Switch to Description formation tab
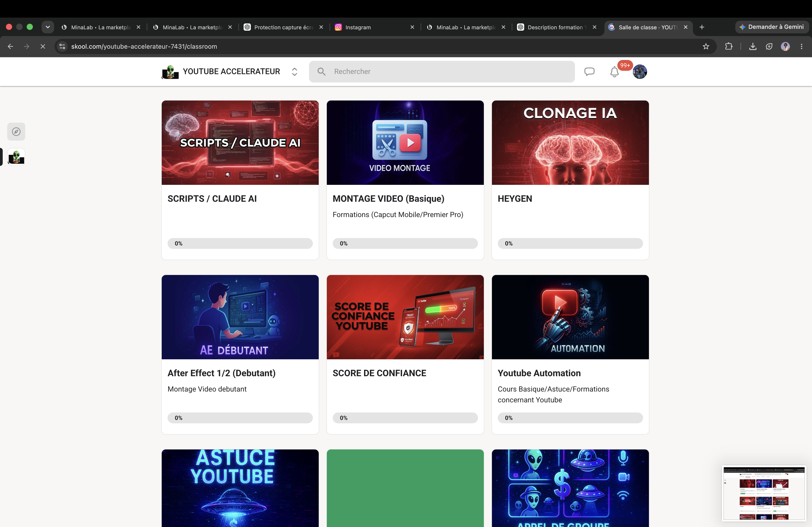Screen dimensions: 812x527 pos(557,27)
